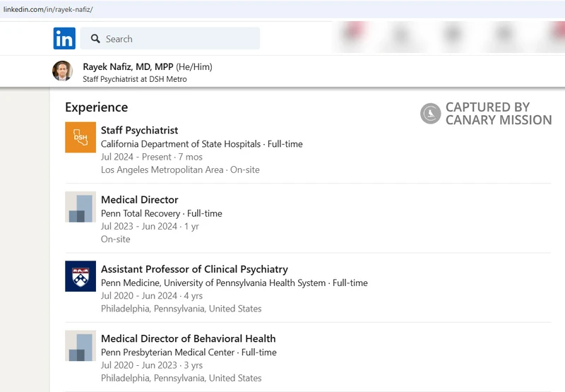Open Assistant Professor of Clinical Psychiatry title

pyautogui.click(x=195, y=269)
